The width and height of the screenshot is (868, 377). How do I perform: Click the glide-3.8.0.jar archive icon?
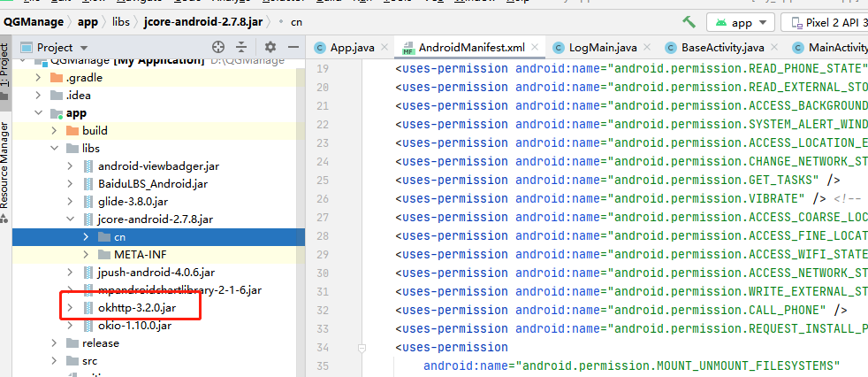click(x=88, y=201)
